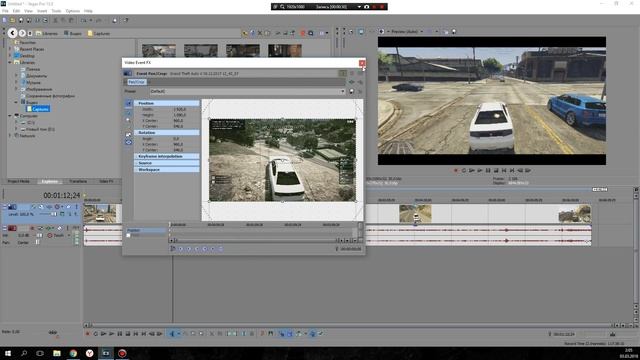
Task: Open Explorer Views dropdown arrow
Action: 327,33
